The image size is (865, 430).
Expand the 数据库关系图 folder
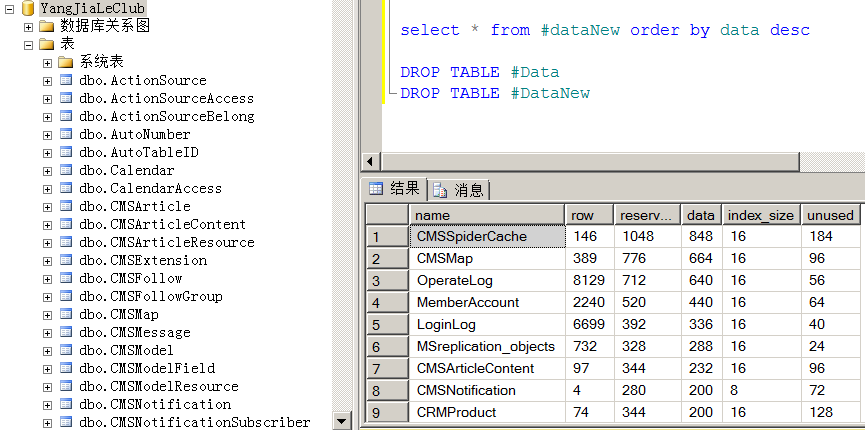(28, 26)
